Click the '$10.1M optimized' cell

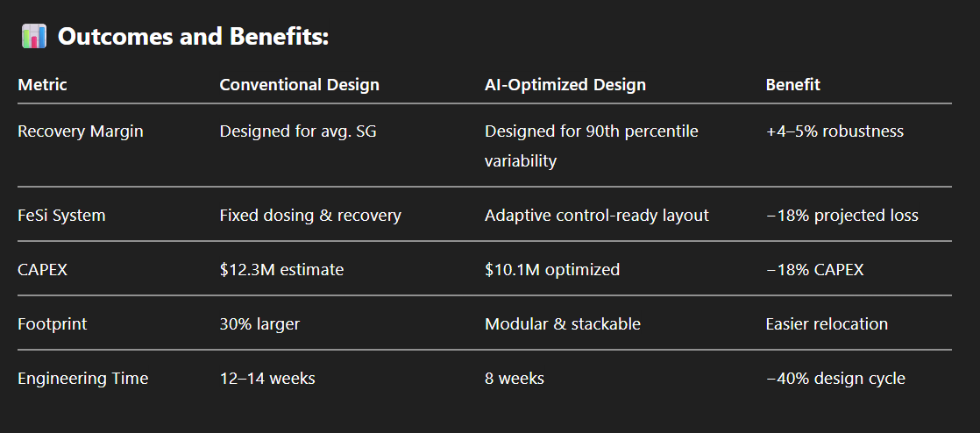pos(552,269)
